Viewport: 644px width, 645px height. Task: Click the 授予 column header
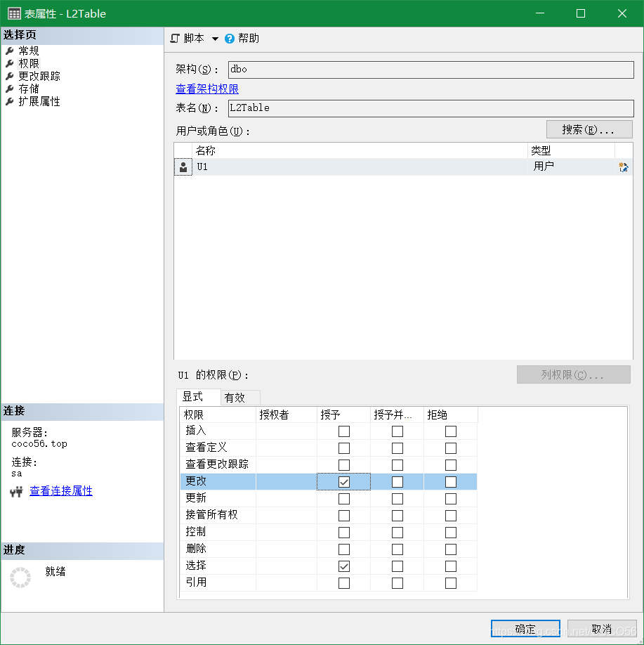click(x=343, y=415)
